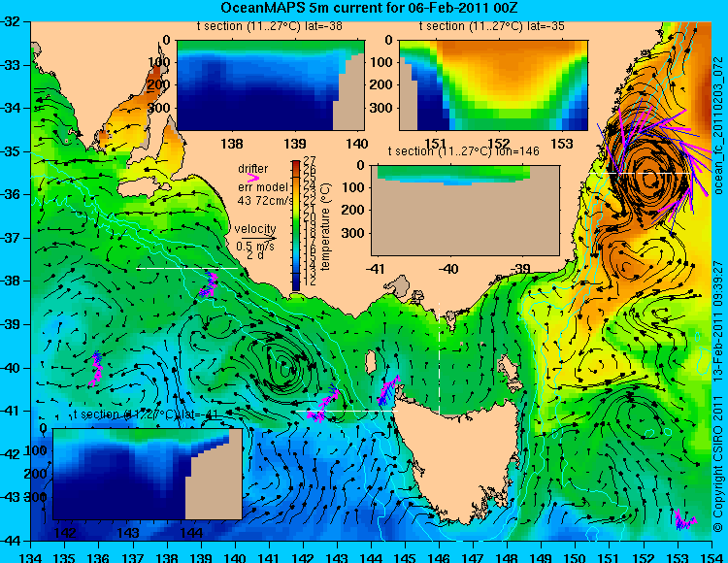Click the magenta drifter arrow symbol in the legend
Viewport: 728px width, 563px height.
(253, 178)
